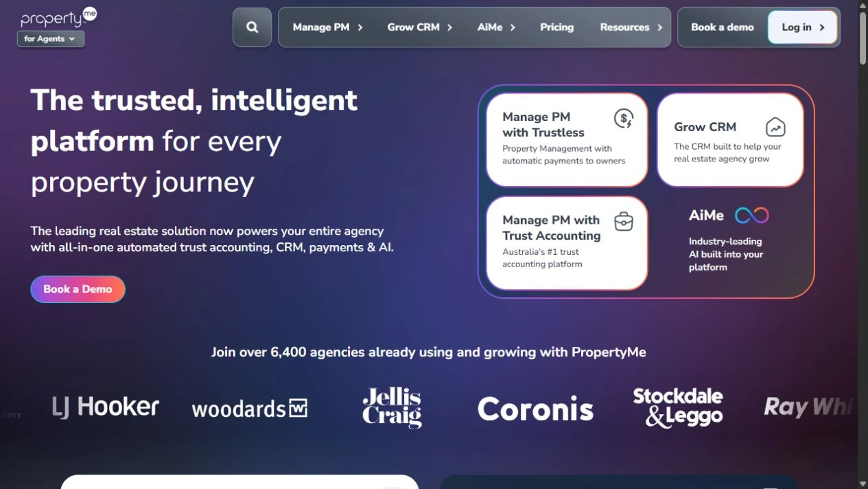Click the Log in arrow chevron
This screenshot has height=489, width=868.
[x=822, y=27]
